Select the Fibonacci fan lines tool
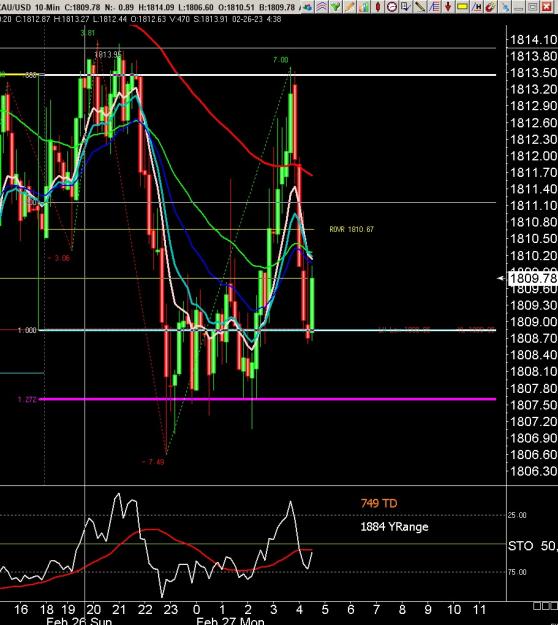 tap(434, 7)
